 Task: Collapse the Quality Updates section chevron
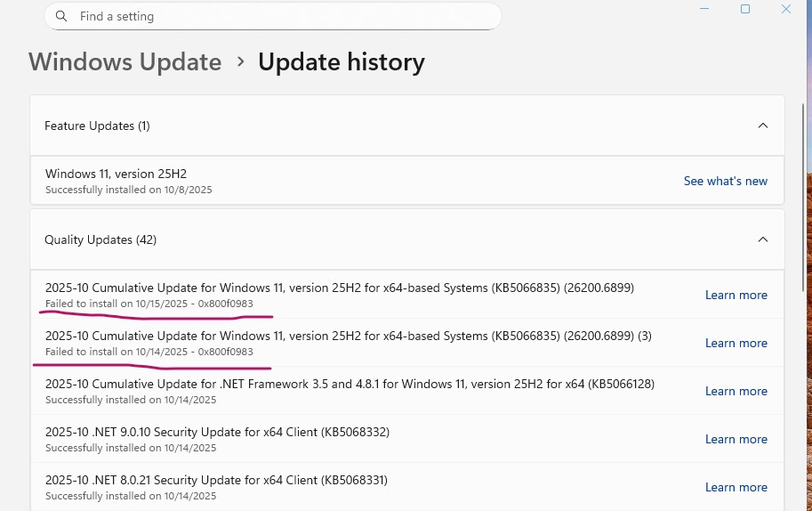point(763,239)
